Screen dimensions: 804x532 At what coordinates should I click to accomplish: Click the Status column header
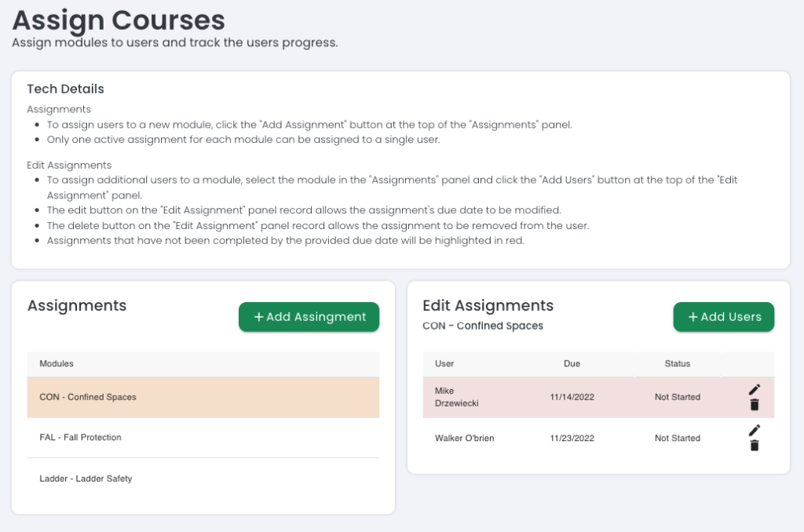677,363
